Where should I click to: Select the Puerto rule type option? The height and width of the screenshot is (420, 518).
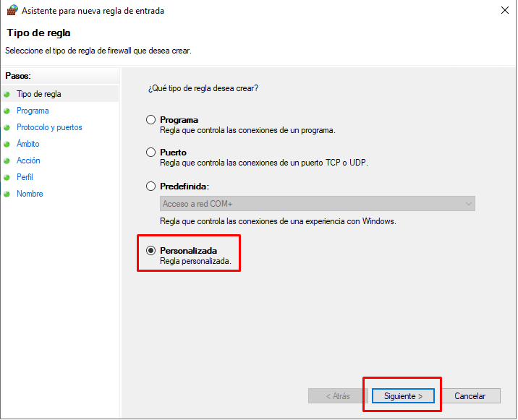point(150,153)
